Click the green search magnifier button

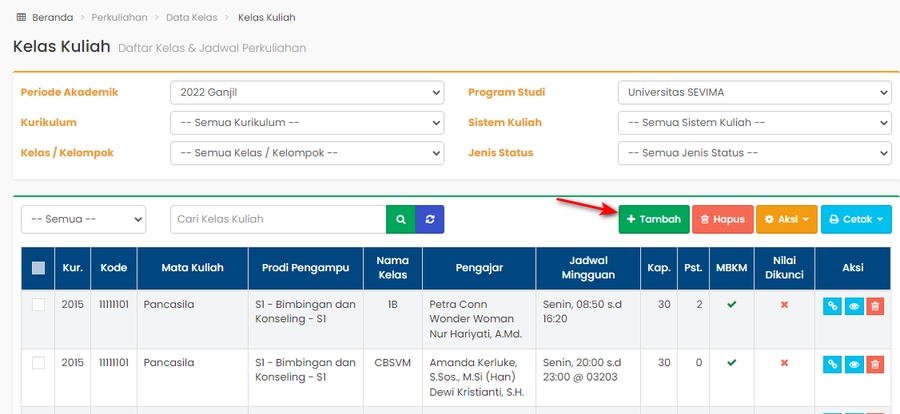click(x=400, y=219)
